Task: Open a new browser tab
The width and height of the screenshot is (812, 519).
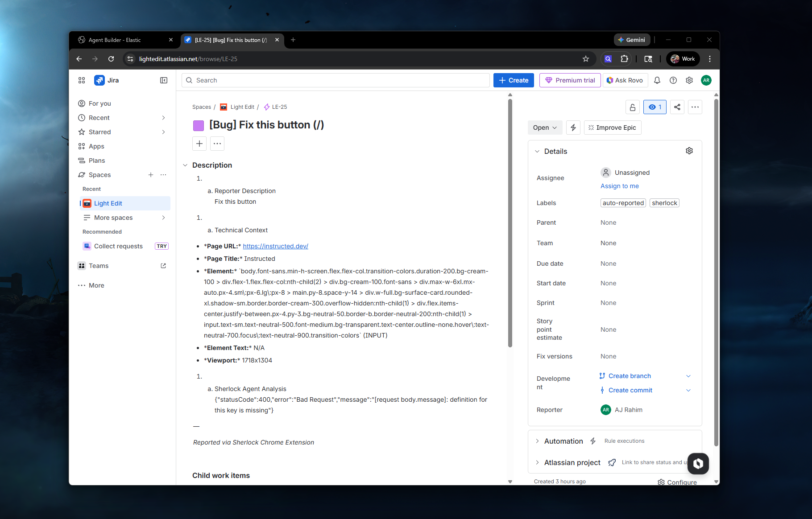Action: [x=293, y=40]
